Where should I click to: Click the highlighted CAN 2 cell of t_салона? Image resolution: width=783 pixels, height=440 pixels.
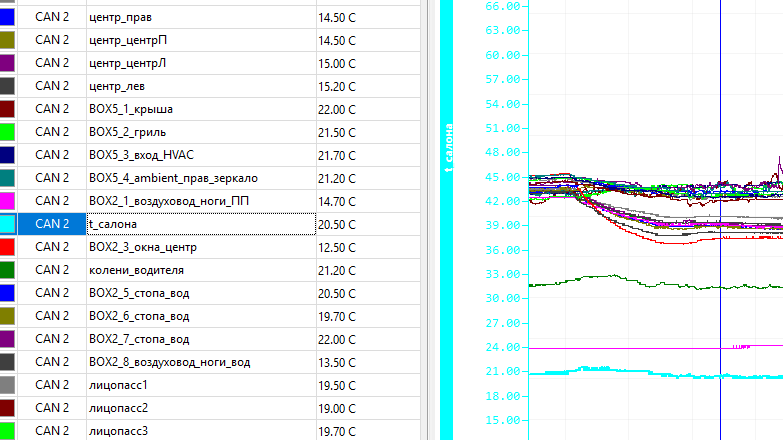click(52, 224)
